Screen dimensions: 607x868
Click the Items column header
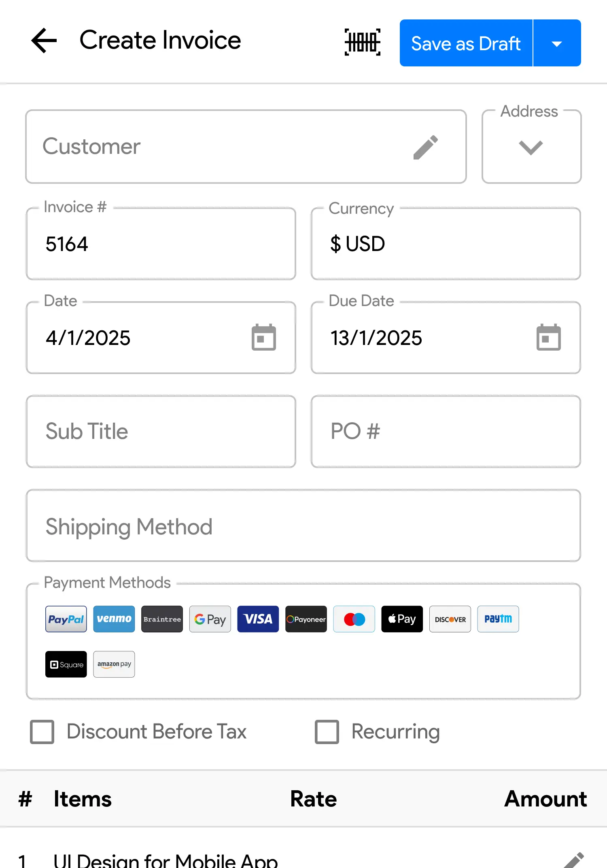[83, 799]
